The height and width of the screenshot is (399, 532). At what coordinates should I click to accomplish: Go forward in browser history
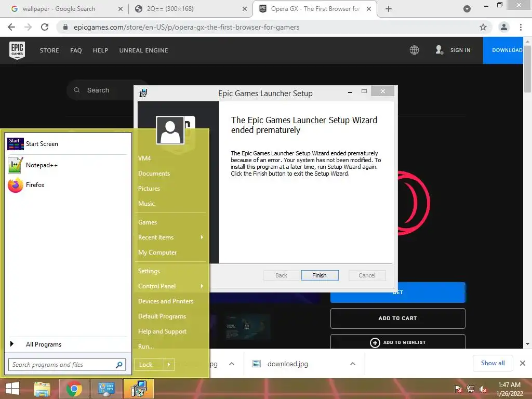(28, 27)
